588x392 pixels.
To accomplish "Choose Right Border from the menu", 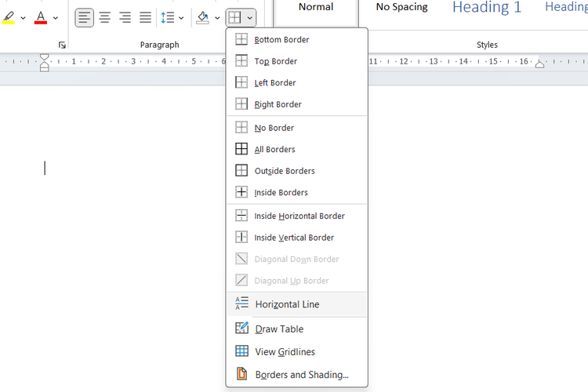I will pos(296,104).
